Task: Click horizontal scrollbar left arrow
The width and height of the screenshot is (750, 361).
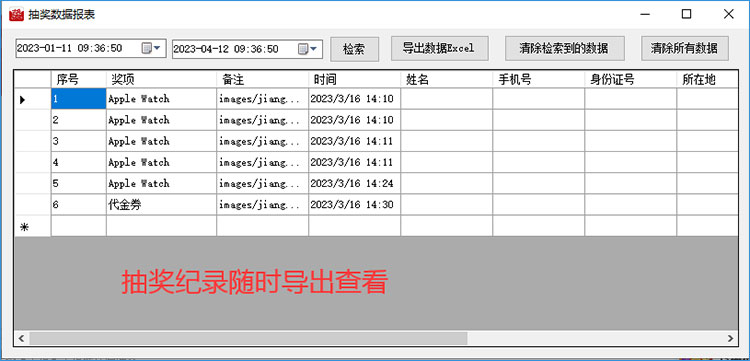Action: pyautogui.click(x=22, y=338)
